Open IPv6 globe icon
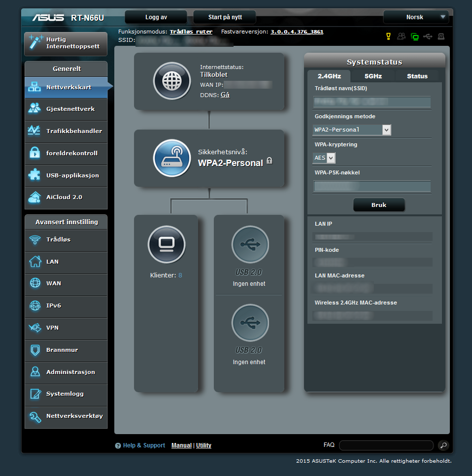 click(x=35, y=306)
